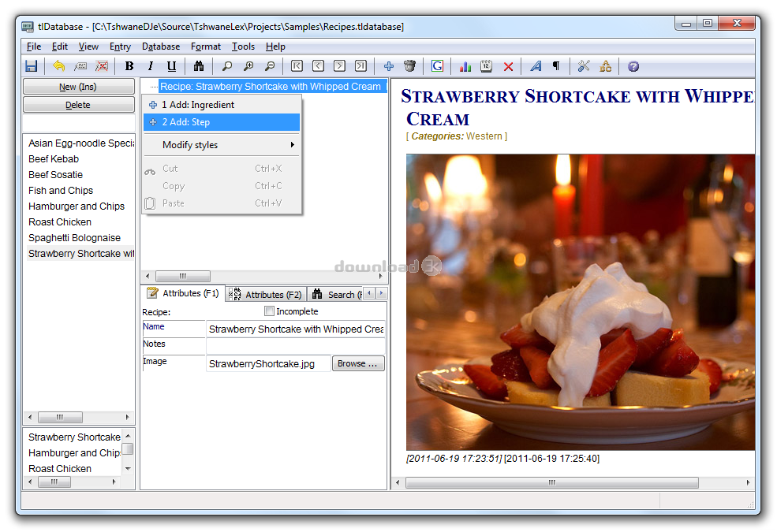The image size is (777, 532).
Task: Click the tab strip right scroll arrow
Action: pos(381,293)
